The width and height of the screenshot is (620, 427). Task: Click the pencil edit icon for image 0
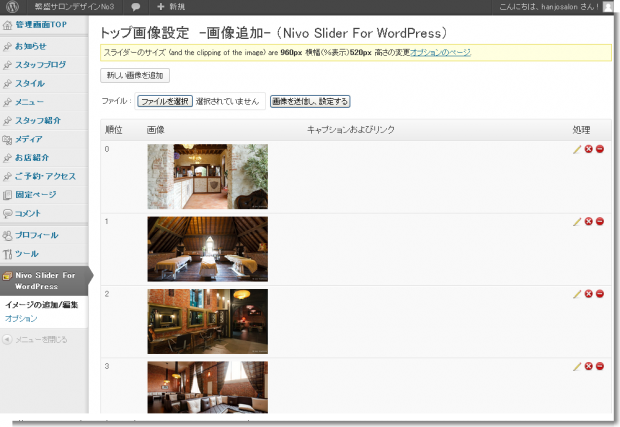[577, 149]
